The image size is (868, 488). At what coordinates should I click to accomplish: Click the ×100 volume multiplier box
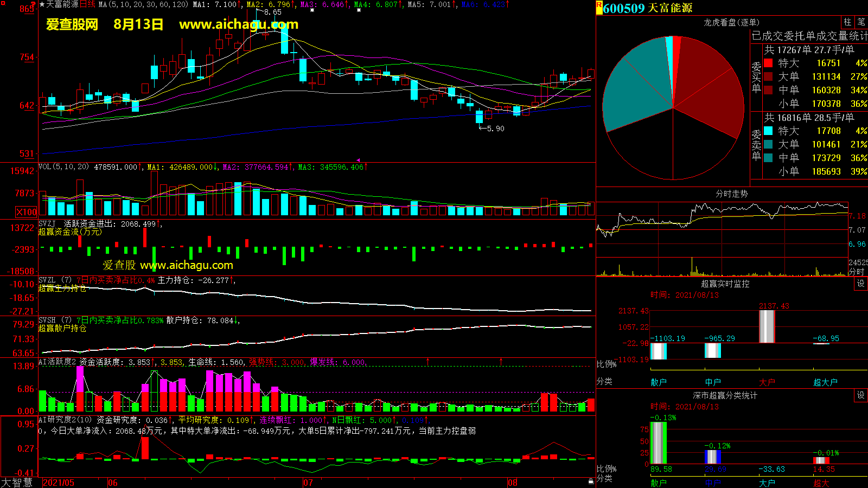[27, 212]
